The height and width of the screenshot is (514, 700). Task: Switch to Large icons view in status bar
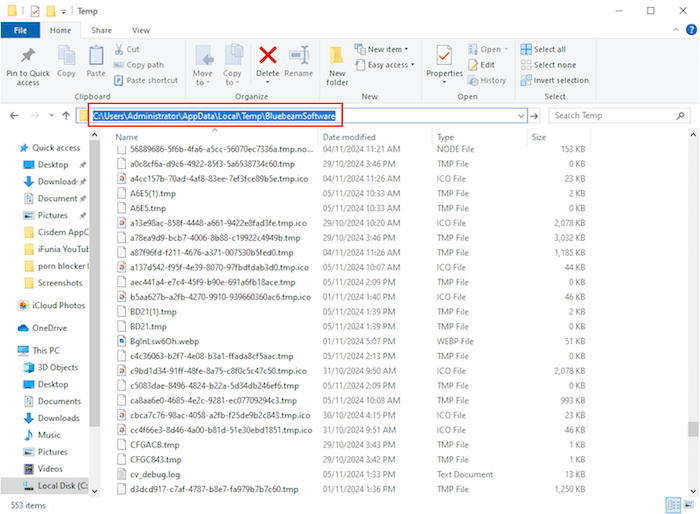[689, 505]
